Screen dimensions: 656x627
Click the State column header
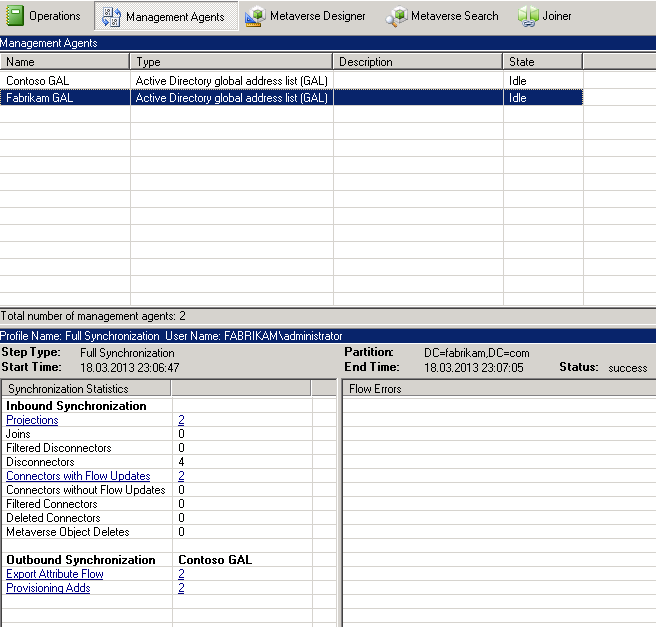[x=543, y=61]
